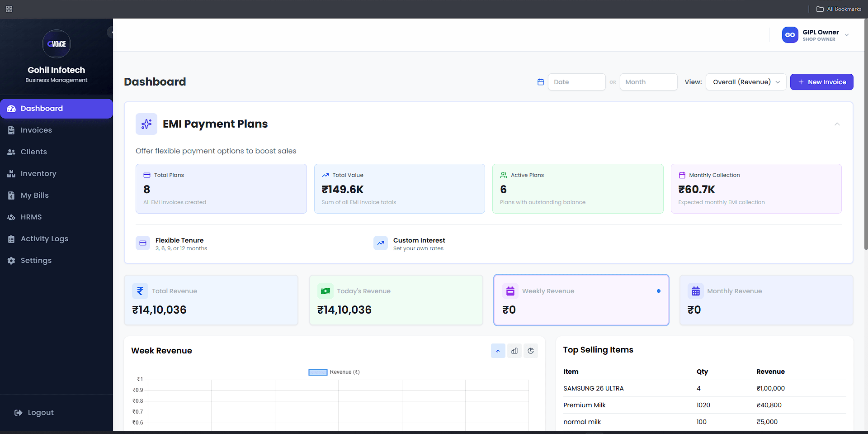The image size is (868, 434).
Task: Switch Week Revenue chart to line view
Action: tap(498, 351)
